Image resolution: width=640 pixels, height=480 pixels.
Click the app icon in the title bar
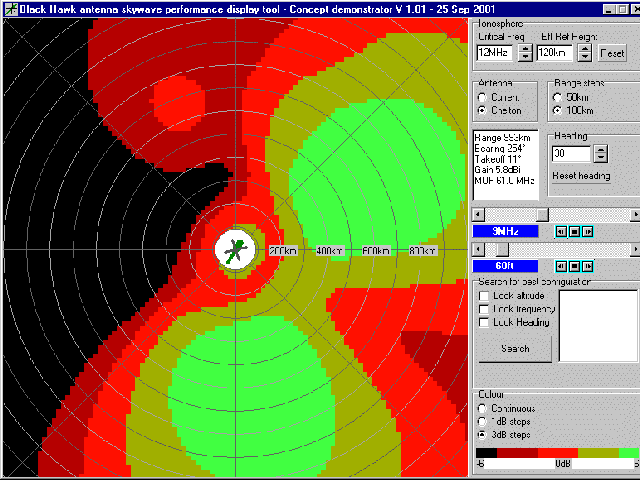(x=11, y=9)
